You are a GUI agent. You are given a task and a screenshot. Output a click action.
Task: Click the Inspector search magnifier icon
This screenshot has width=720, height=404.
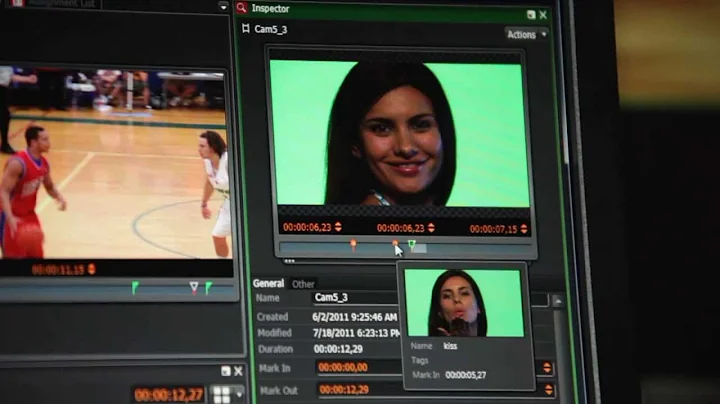click(242, 8)
